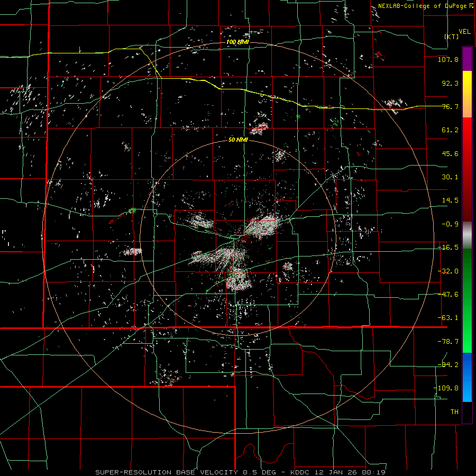The image size is (476, 476).
Task: Select the -109.8 velocity scale value
Action: tap(446, 388)
